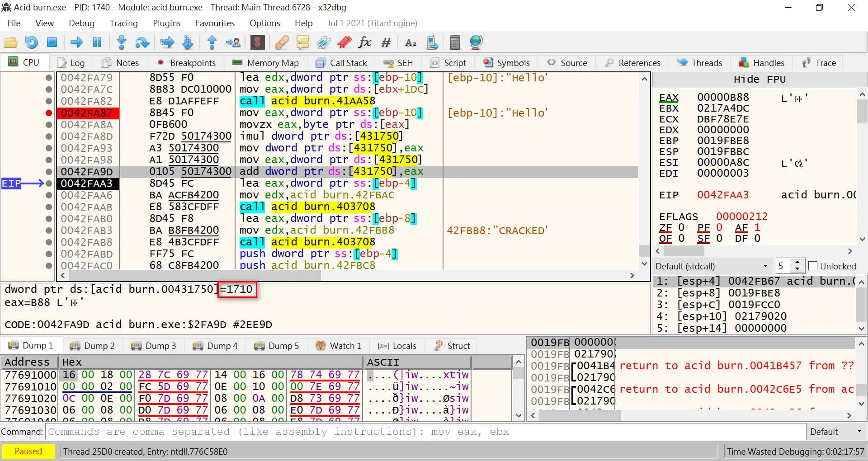Open the functions fx icon
The width and height of the screenshot is (868, 461).
(x=364, y=42)
